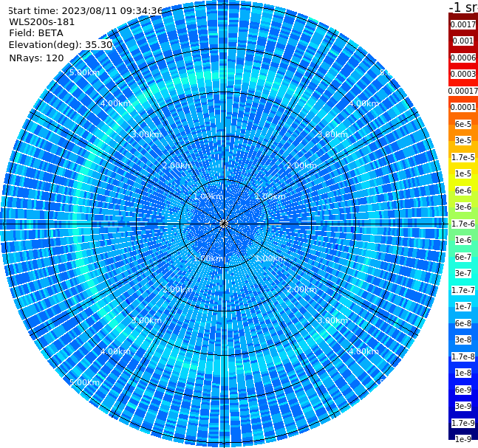Click the upper-right 4.00km range label
This screenshot has height=448, width=478.
pyautogui.click(x=363, y=103)
